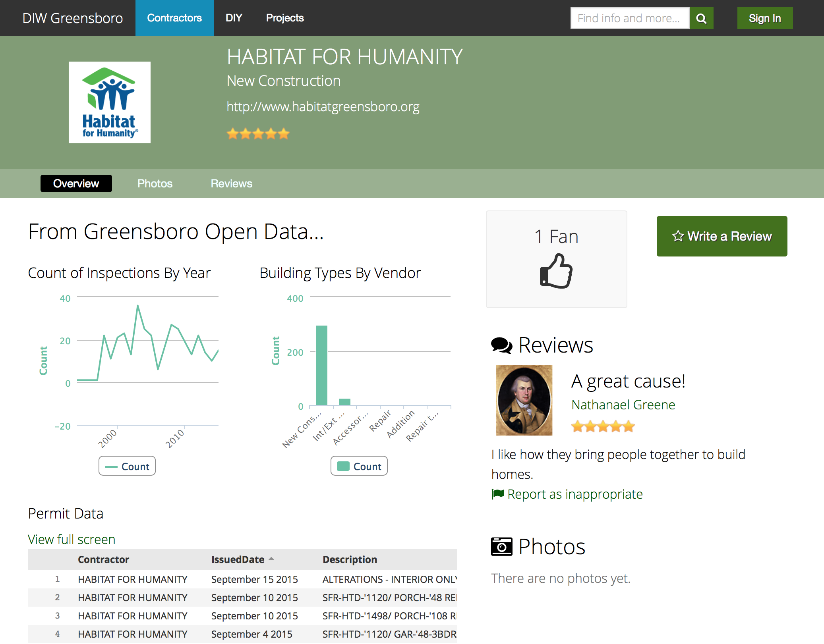Open Nathanael Greene's profile link
The width and height of the screenshot is (824, 644).
(623, 405)
